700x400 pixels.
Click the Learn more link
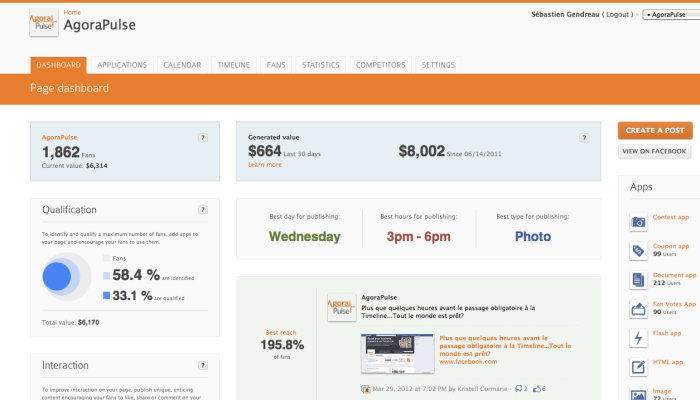coord(265,165)
